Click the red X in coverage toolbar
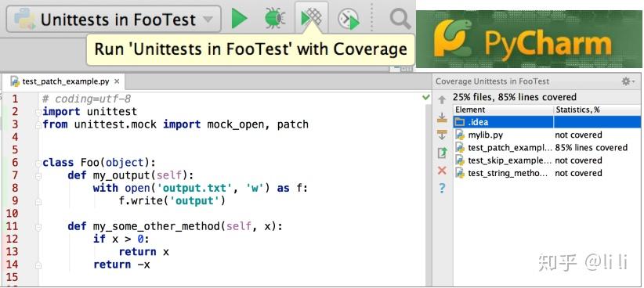 [x=442, y=171]
